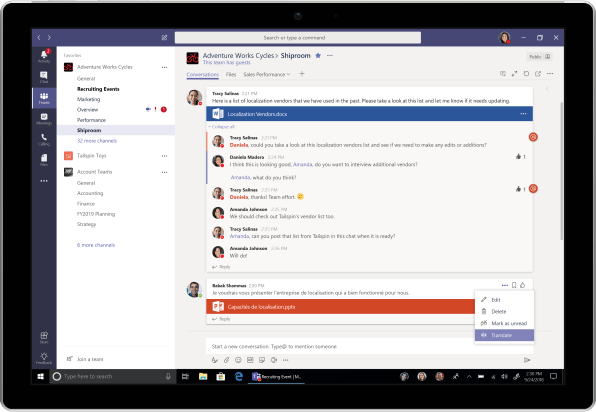Image resolution: width=596 pixels, height=412 pixels.
Task: Open the Feedback lightbulb icon
Action: (44, 358)
